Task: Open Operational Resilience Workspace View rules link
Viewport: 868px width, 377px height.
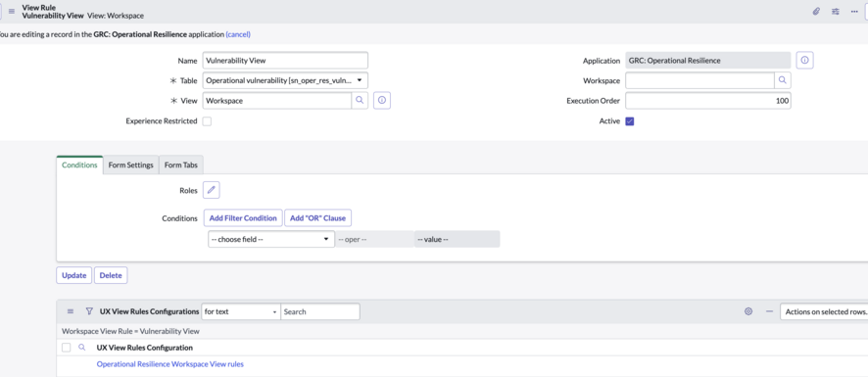Action: [x=169, y=364]
